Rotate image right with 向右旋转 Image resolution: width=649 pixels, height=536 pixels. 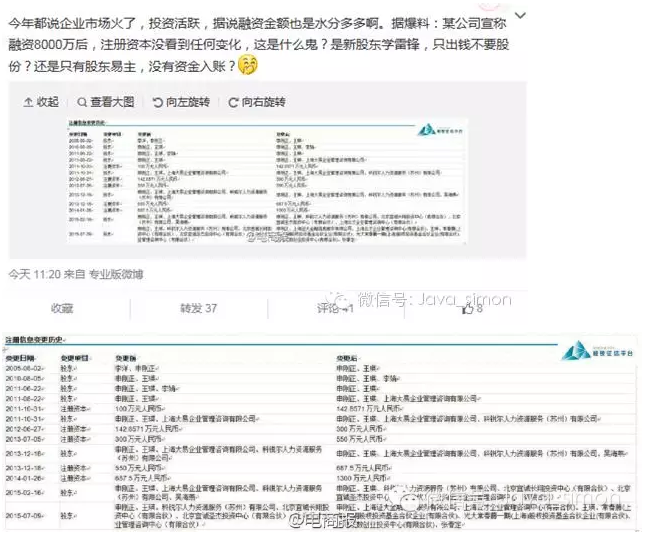[257, 102]
